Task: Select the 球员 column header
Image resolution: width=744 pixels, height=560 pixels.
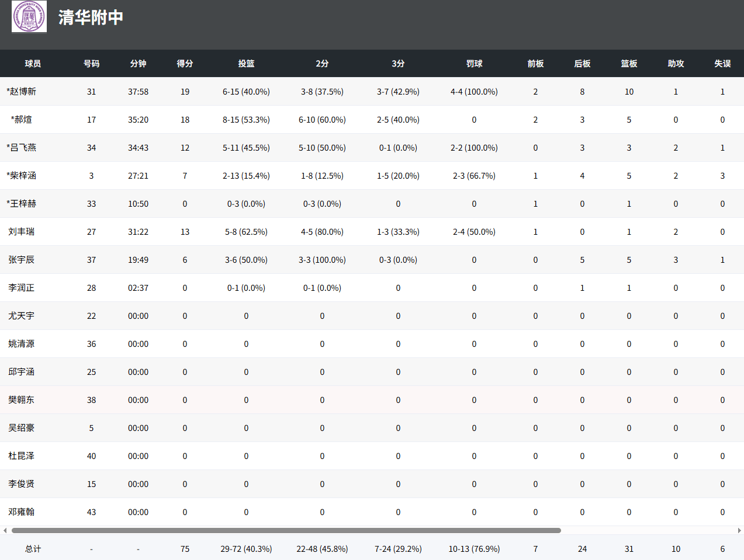Action: [33, 64]
